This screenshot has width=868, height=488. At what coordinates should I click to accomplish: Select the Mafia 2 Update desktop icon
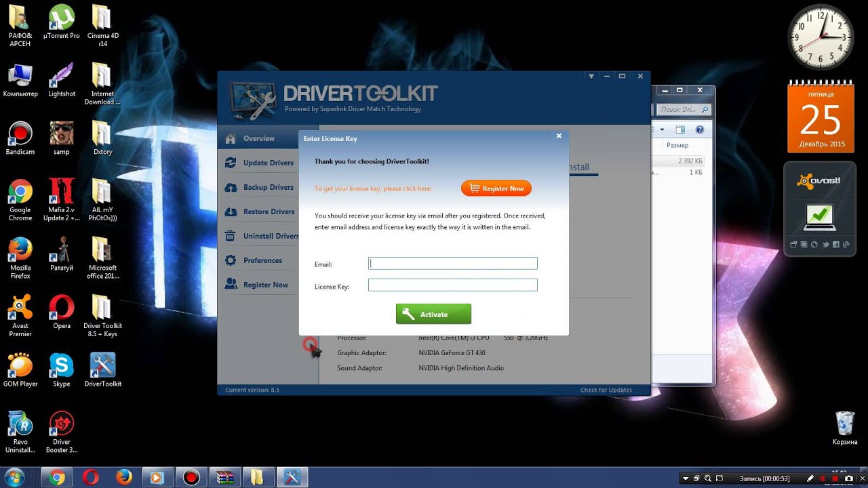pos(62,200)
